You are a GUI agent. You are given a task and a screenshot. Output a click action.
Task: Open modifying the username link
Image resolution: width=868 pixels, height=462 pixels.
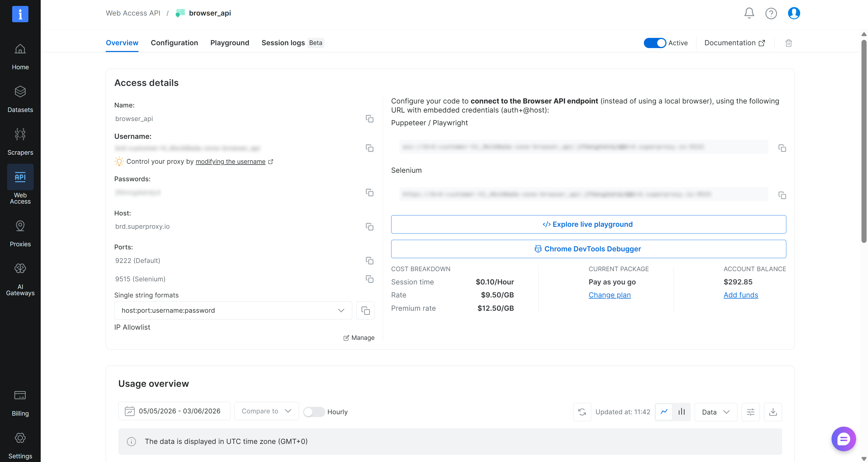click(230, 161)
